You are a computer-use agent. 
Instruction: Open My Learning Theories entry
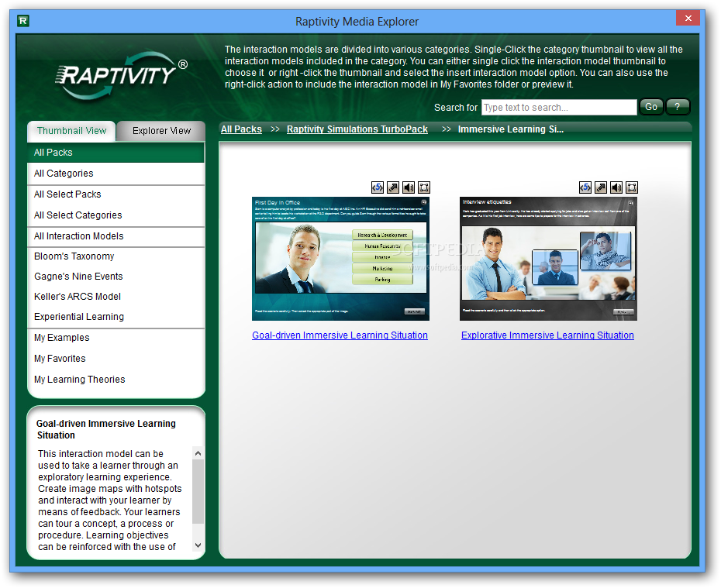pyautogui.click(x=116, y=380)
